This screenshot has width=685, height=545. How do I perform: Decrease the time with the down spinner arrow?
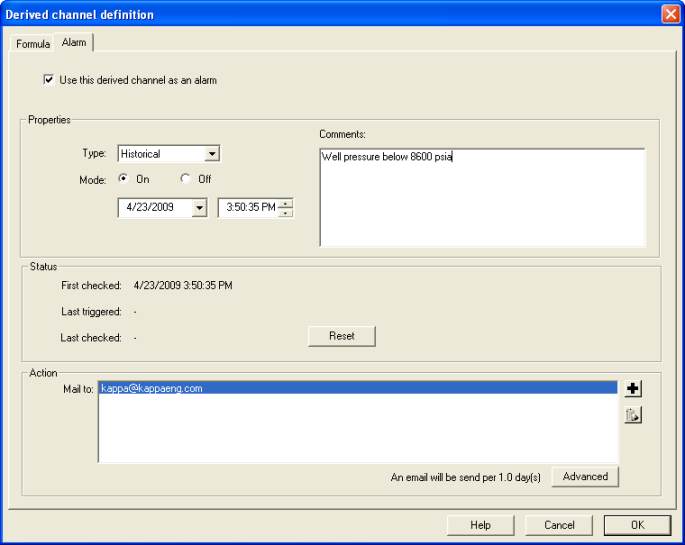(286, 213)
